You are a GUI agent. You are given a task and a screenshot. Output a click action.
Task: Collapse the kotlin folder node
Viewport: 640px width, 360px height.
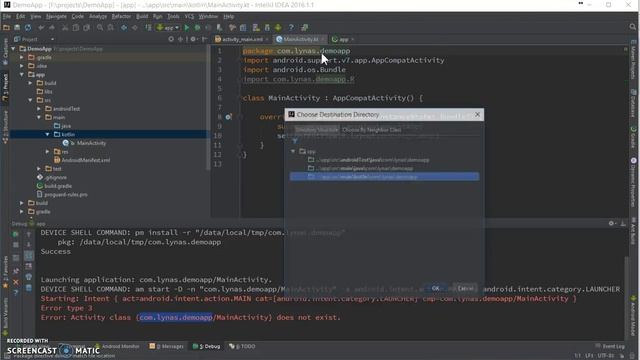pos(47,134)
